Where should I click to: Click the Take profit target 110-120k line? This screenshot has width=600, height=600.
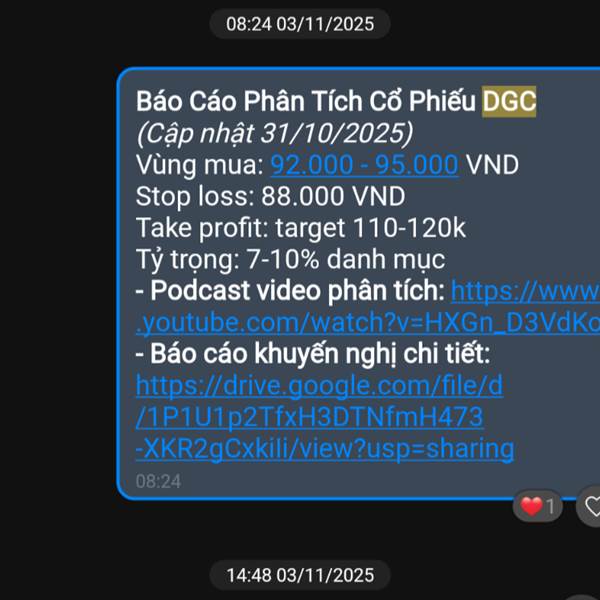click(301, 228)
